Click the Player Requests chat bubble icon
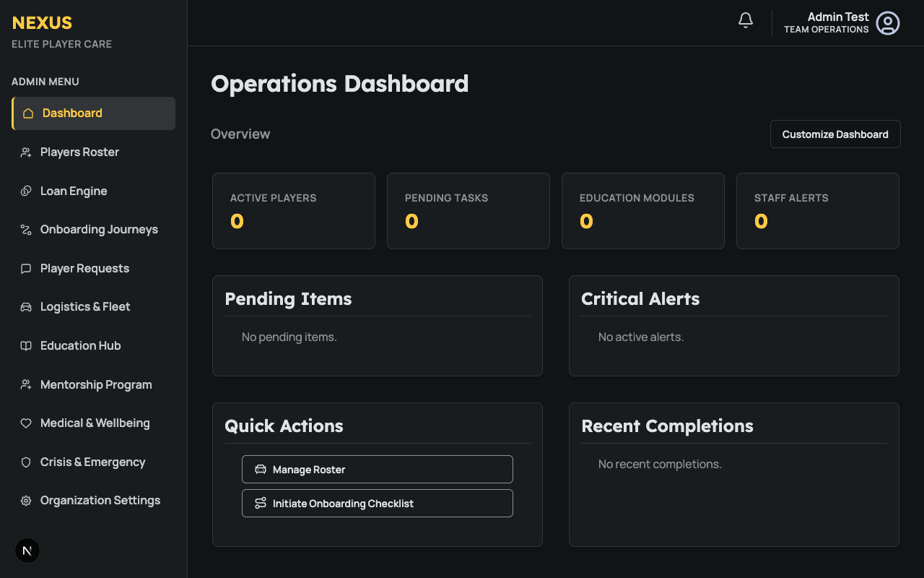This screenshot has width=924, height=578. 26,269
